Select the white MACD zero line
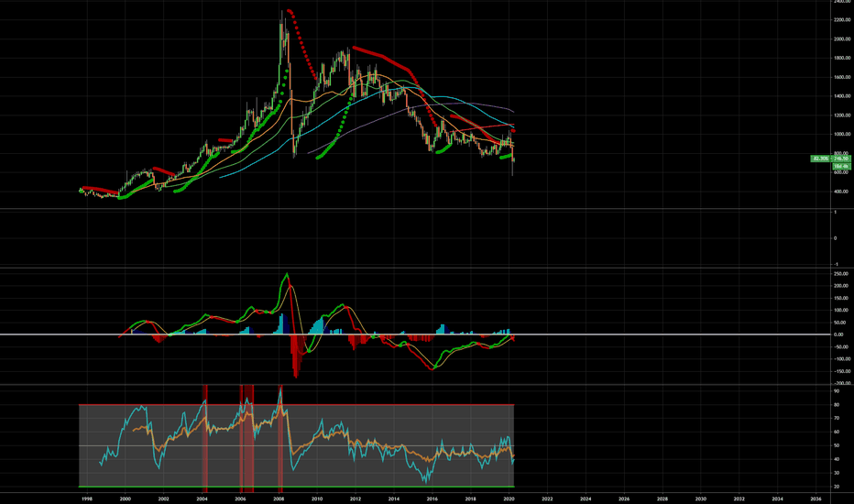Viewport: 854px width, 504px height. (x=415, y=334)
